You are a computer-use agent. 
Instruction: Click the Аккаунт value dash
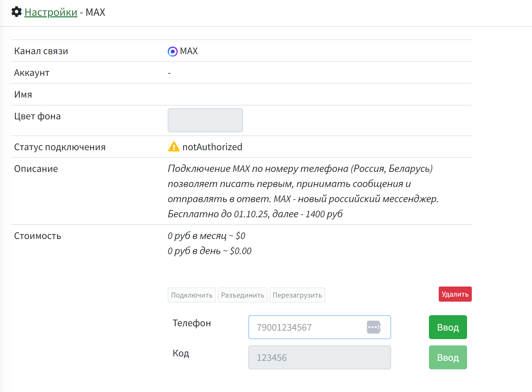(170, 72)
